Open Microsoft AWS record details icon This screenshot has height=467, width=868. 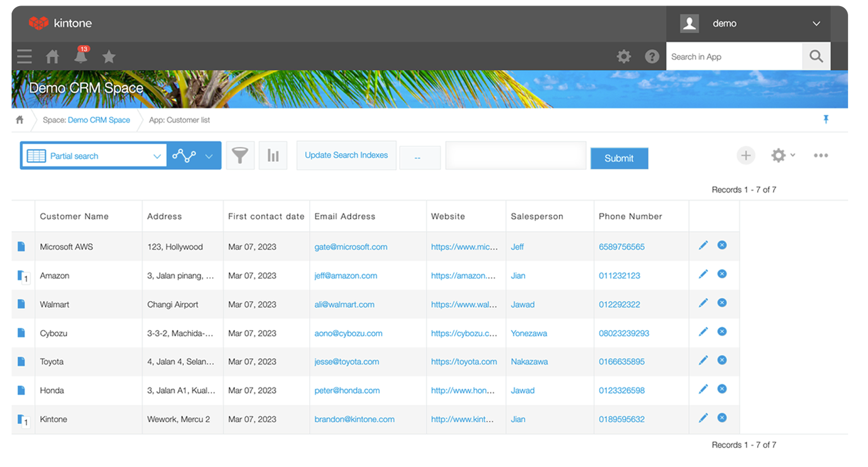click(x=22, y=246)
